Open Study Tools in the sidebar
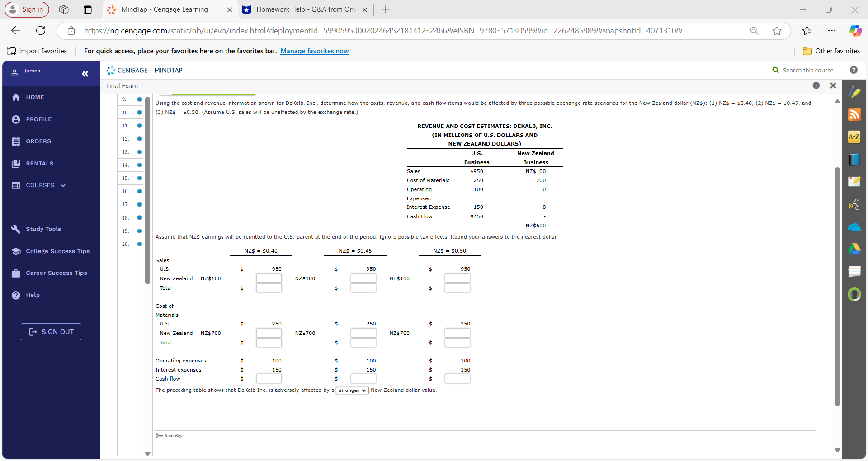Image resolution: width=868 pixels, height=461 pixels. [x=43, y=229]
